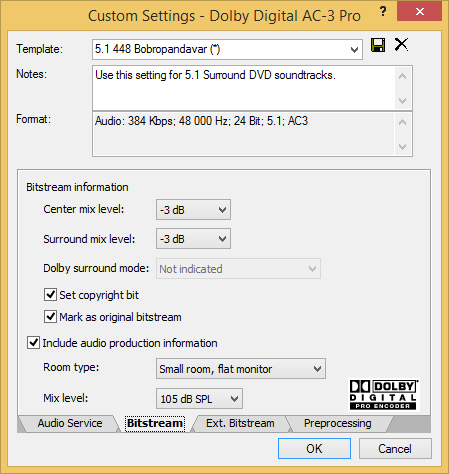Toggle the Mark as original bitstream checkbox
This screenshot has width=449, height=474.
[50, 316]
